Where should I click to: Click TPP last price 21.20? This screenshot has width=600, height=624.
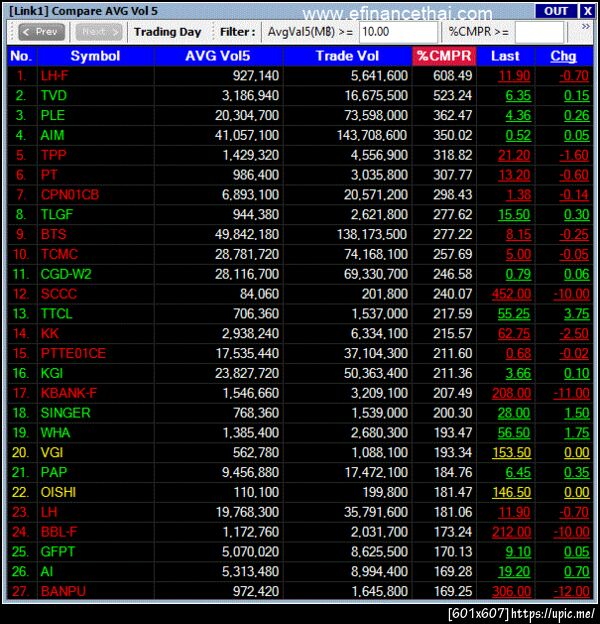point(514,155)
